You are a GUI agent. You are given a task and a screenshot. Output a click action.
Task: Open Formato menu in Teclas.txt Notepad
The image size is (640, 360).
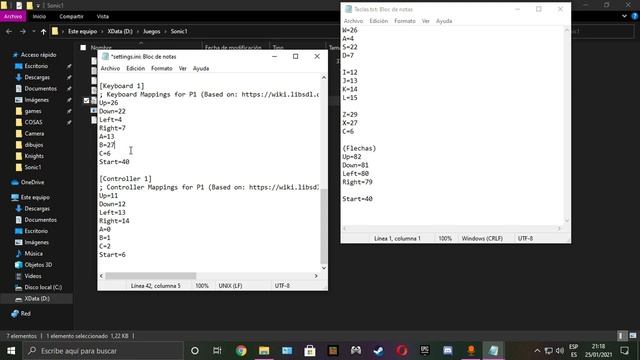point(404,21)
